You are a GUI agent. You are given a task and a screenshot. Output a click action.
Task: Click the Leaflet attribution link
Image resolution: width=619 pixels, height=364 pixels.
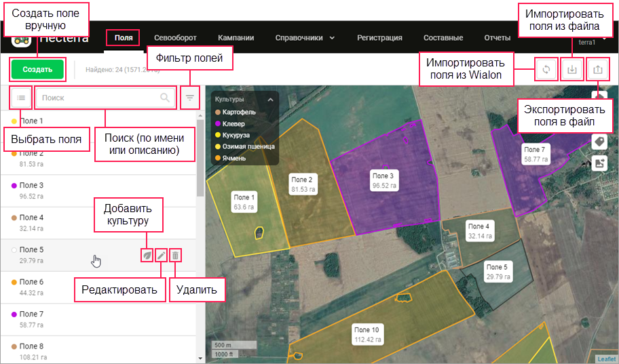pos(606,359)
